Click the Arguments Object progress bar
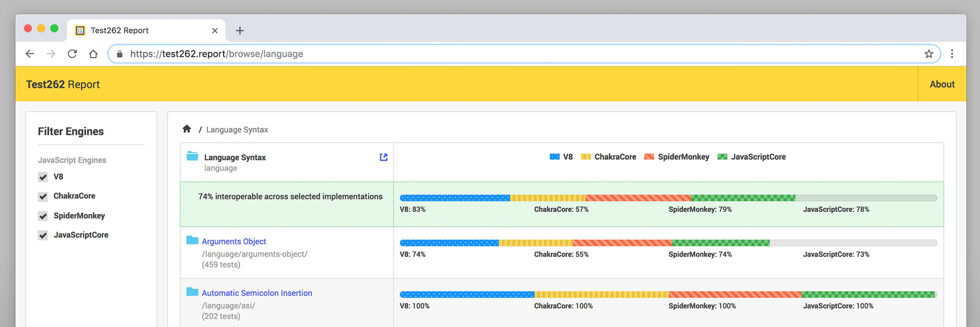Image resolution: width=980 pixels, height=327 pixels. pos(668,243)
